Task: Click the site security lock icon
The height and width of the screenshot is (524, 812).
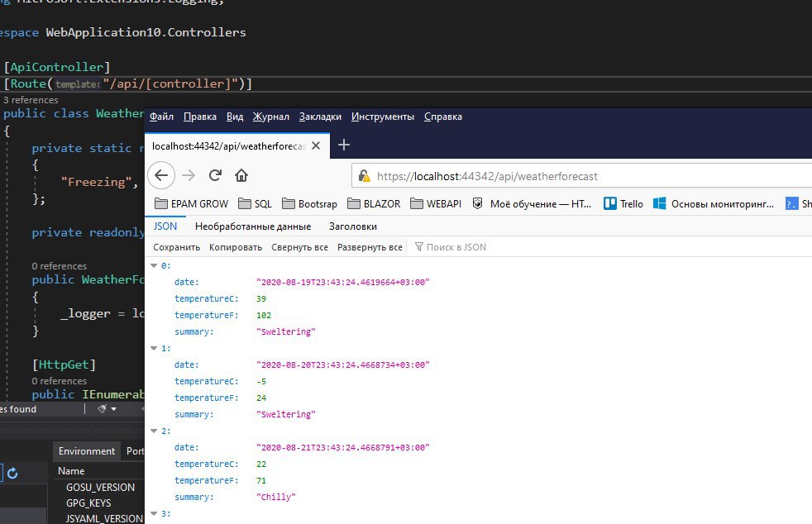Action: tap(365, 176)
